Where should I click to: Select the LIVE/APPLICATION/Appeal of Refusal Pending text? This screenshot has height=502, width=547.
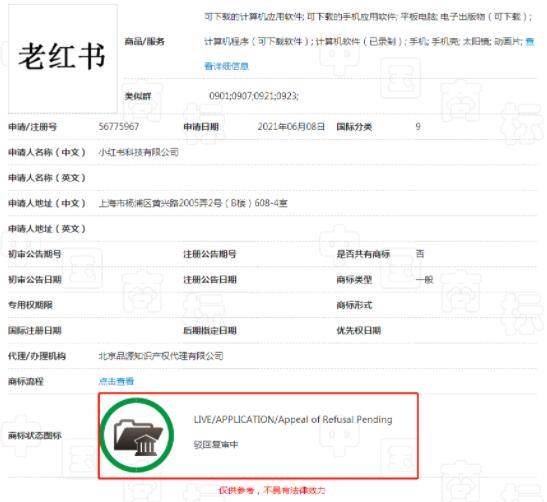(293, 419)
